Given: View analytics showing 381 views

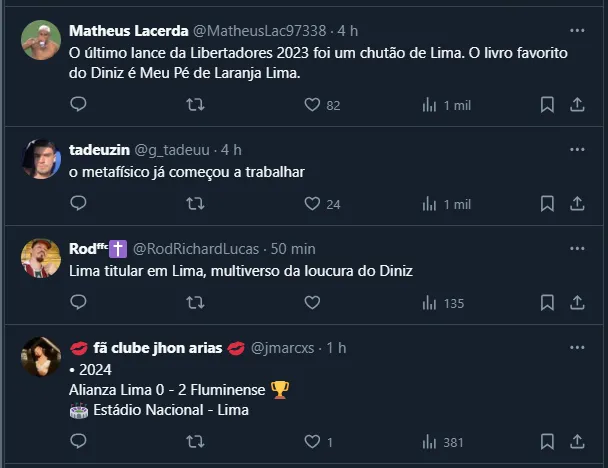Looking at the screenshot, I should point(430,441).
